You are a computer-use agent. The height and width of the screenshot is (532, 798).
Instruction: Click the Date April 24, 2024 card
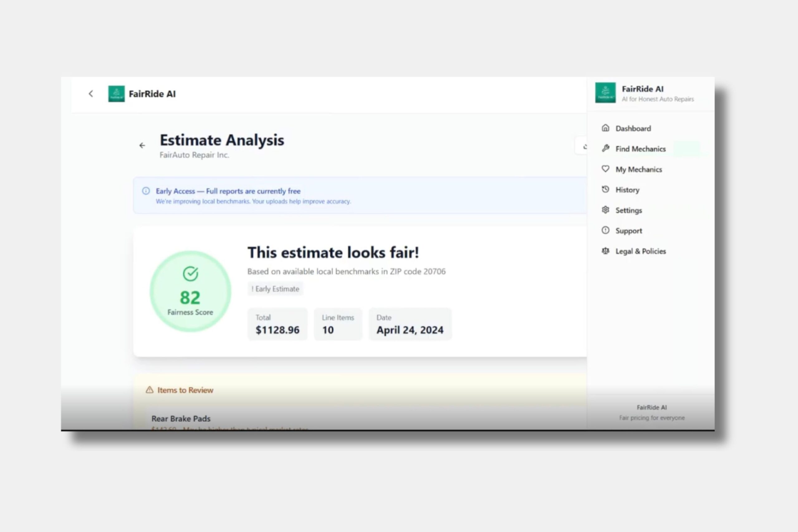[410, 324]
